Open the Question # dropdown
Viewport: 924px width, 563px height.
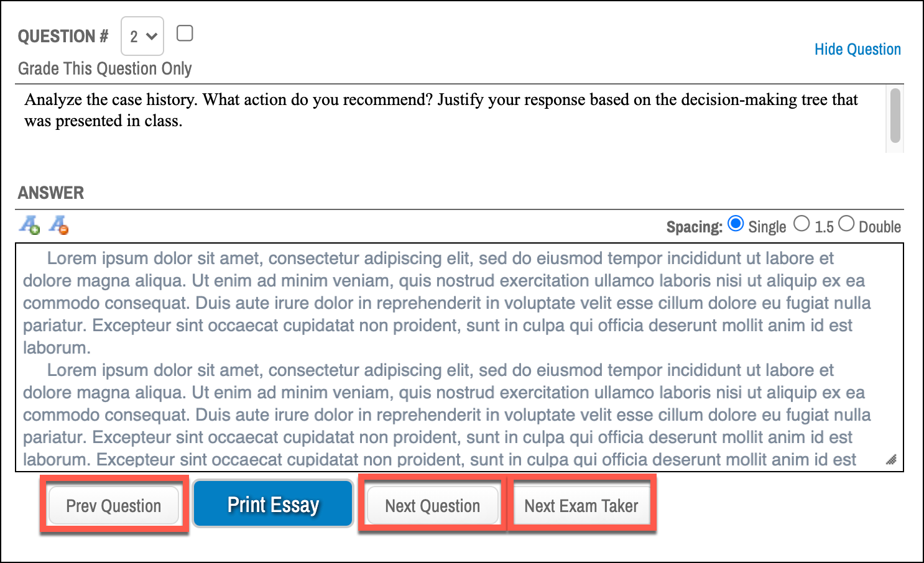pos(142,36)
